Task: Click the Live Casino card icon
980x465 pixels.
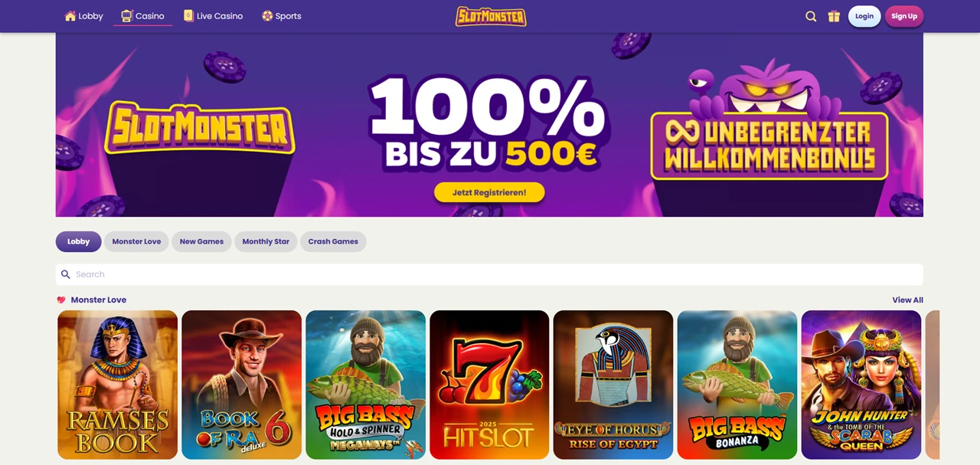Action: (x=188, y=15)
